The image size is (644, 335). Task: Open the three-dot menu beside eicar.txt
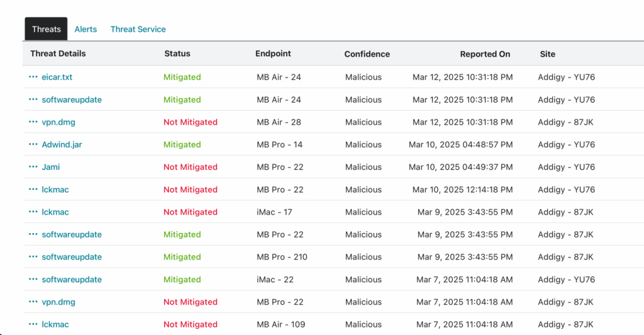(33, 77)
